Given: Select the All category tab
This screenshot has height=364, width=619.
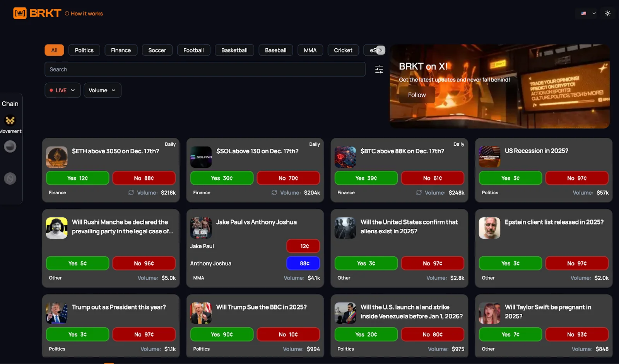Looking at the screenshot, I should coord(54,50).
